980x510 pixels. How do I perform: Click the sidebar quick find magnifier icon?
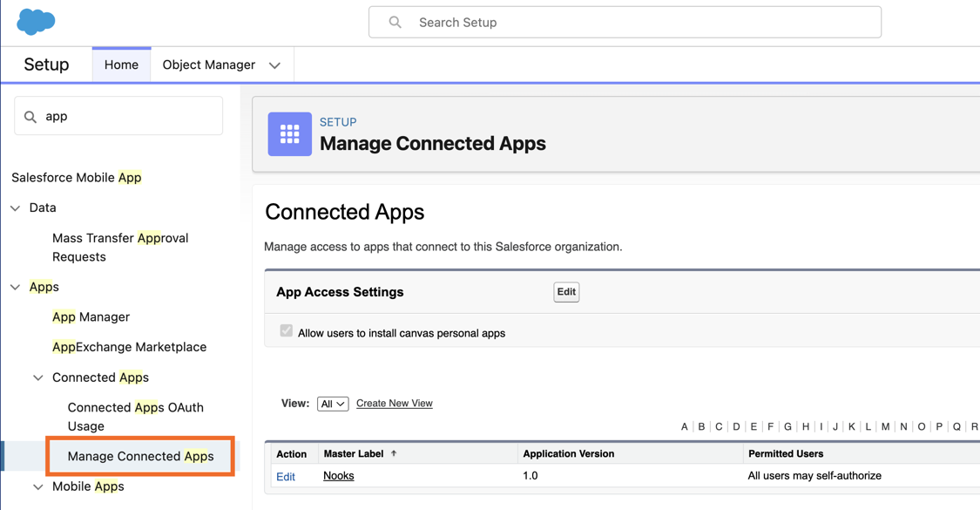30,117
